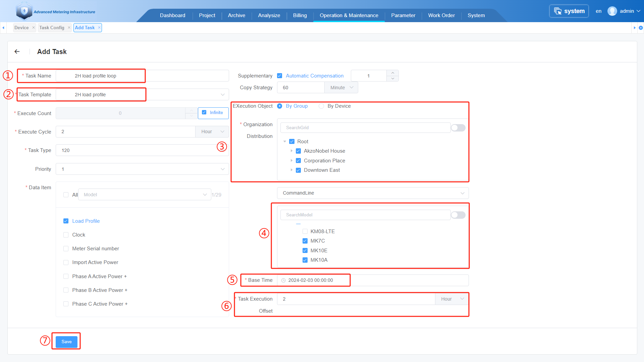Collapse the Root tree node
Screen dimensions: 644x362
coord(285,142)
